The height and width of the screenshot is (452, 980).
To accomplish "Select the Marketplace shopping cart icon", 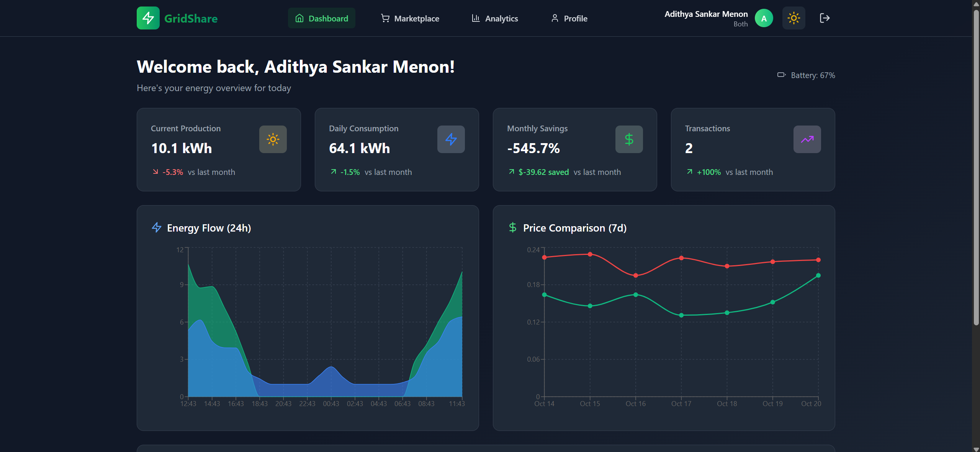I will point(384,18).
